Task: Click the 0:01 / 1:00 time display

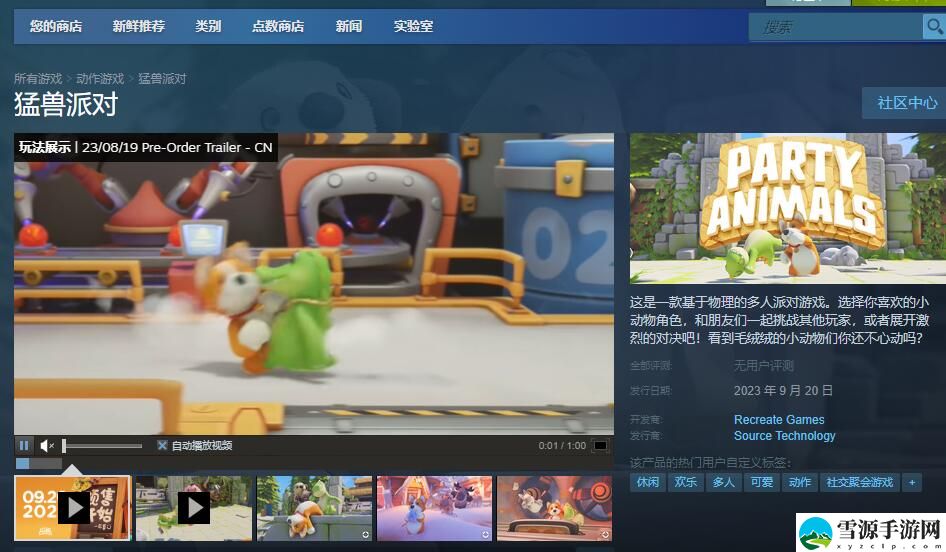Action: 562,445
